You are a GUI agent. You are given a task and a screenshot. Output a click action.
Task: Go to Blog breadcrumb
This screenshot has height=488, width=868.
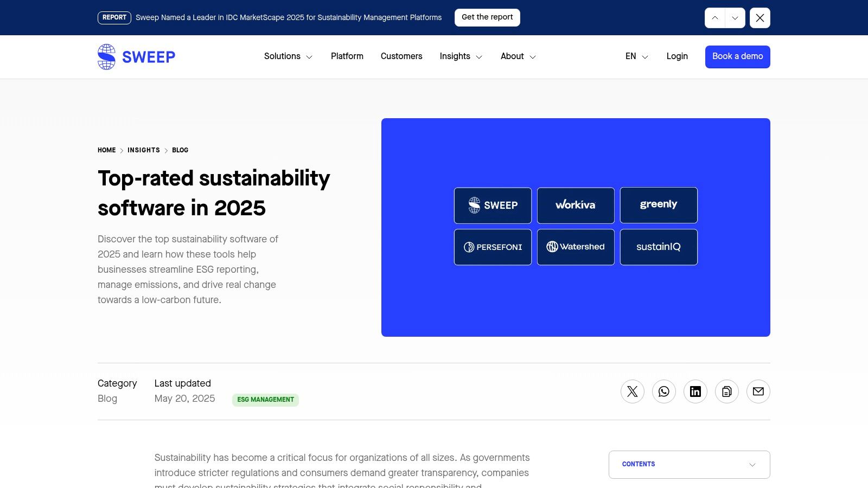click(x=180, y=150)
